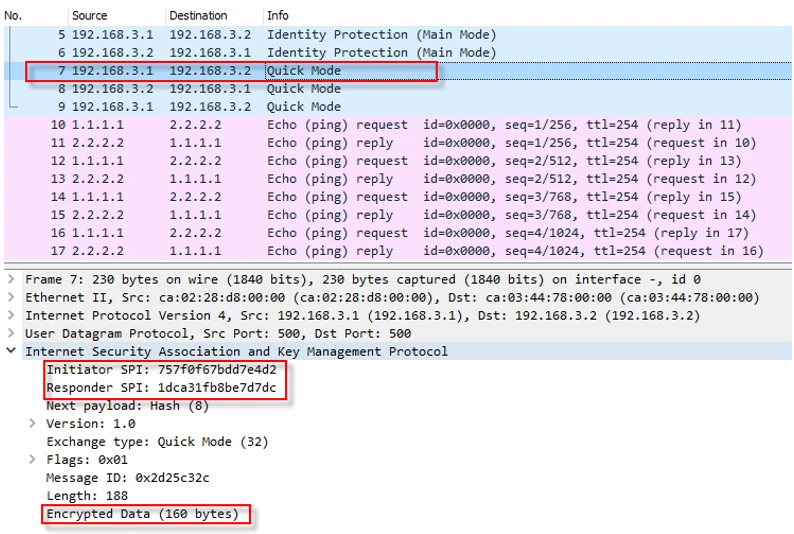The image size is (794, 534).
Task: Click the Info column header
Action: tap(278, 16)
